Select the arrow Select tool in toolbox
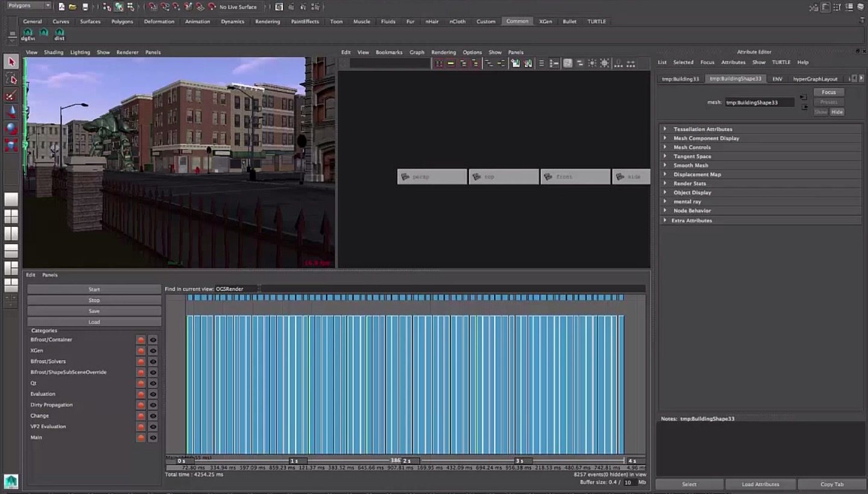This screenshot has height=494, width=868. [x=11, y=62]
